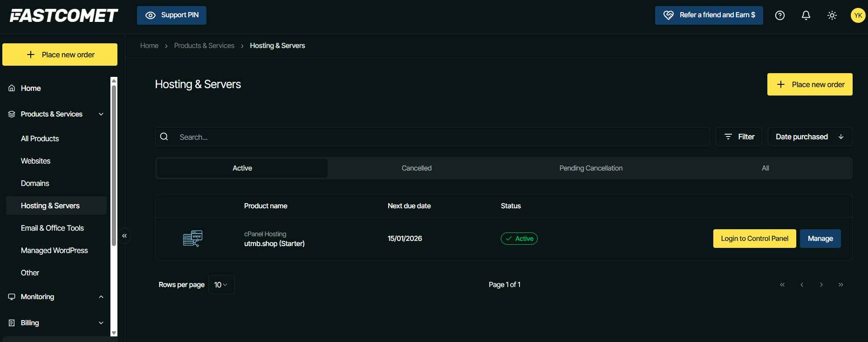Image resolution: width=868 pixels, height=342 pixels.
Task: Click the 15/01/2026 due date
Action: pos(405,239)
